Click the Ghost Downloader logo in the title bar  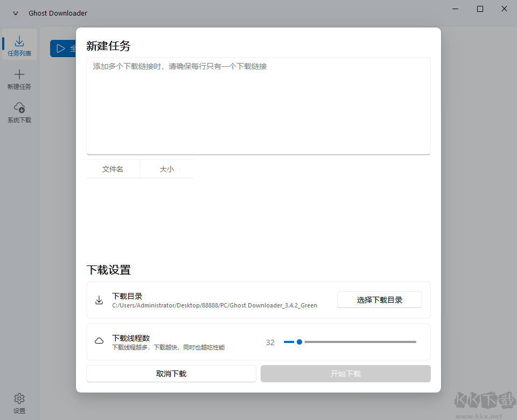[x=15, y=12]
